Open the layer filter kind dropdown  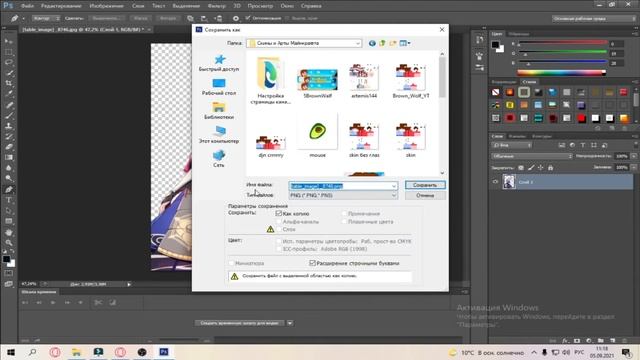click(x=511, y=145)
